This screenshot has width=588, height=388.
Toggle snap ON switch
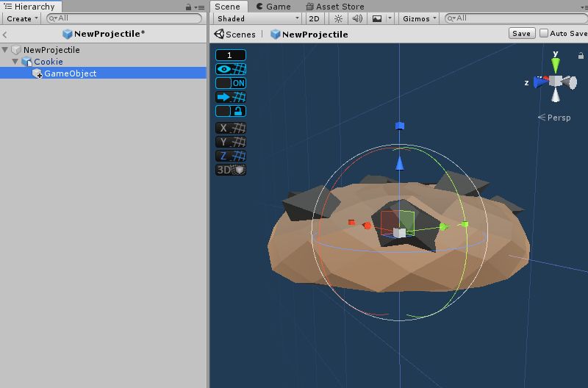(x=231, y=83)
